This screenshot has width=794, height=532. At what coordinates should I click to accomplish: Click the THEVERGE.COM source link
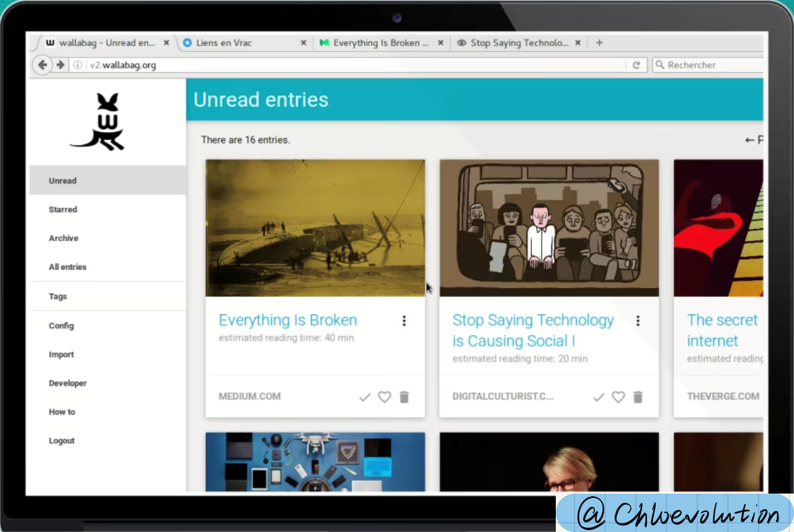point(723,396)
